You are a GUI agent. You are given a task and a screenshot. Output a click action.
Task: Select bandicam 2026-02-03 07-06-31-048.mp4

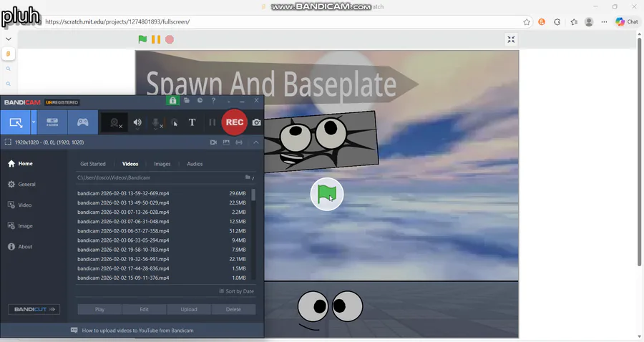tap(162, 222)
